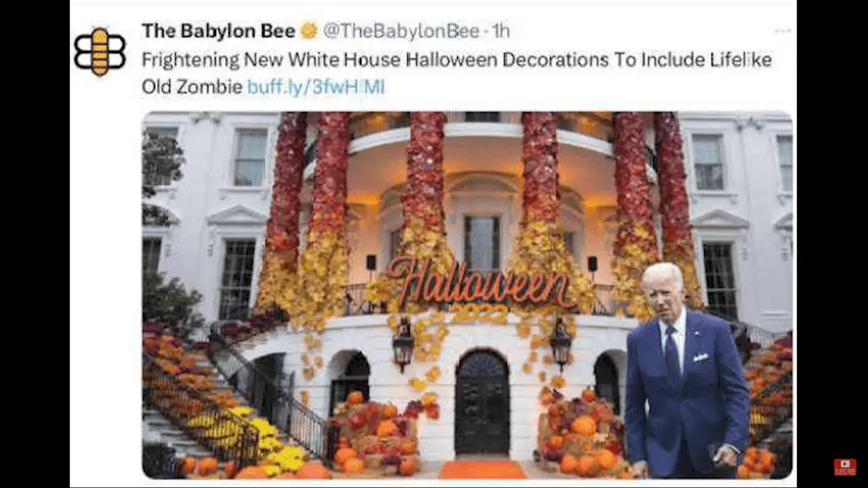Click the man in the blue suit
This screenshot has height=488, width=868.
[x=685, y=371]
